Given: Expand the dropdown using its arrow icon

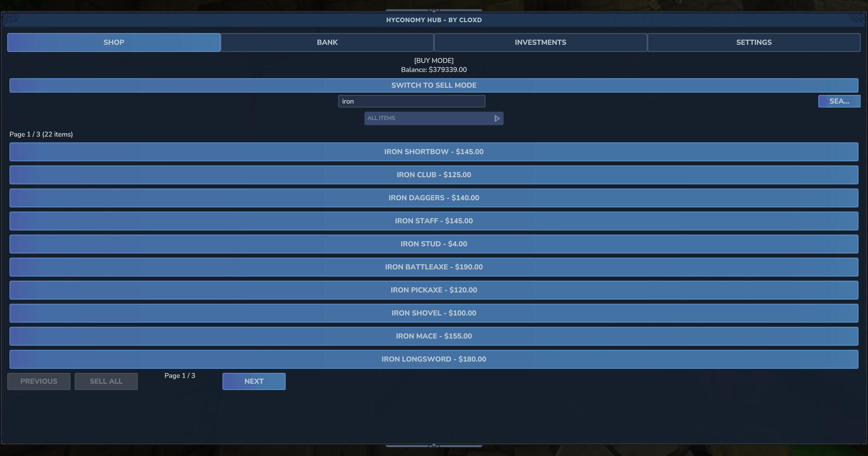Looking at the screenshot, I should (497, 118).
